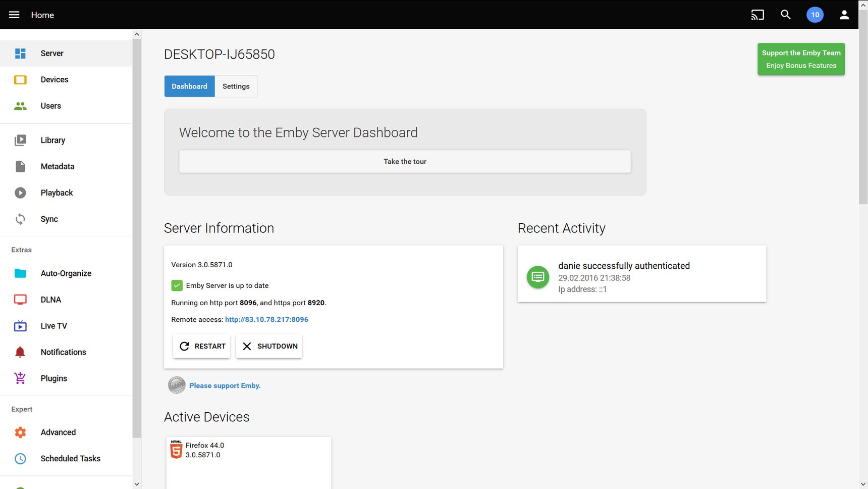Open the Playback sidebar entry
This screenshot has width=868, height=489.
tap(66, 193)
